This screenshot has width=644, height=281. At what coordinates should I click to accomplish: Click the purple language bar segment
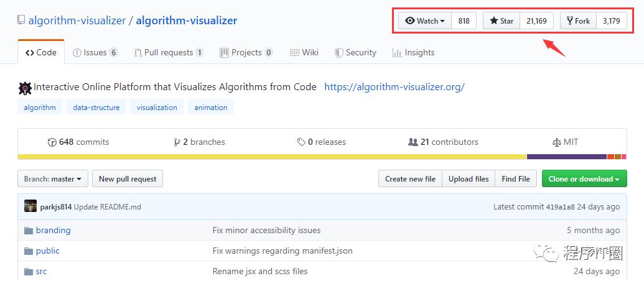coord(567,157)
